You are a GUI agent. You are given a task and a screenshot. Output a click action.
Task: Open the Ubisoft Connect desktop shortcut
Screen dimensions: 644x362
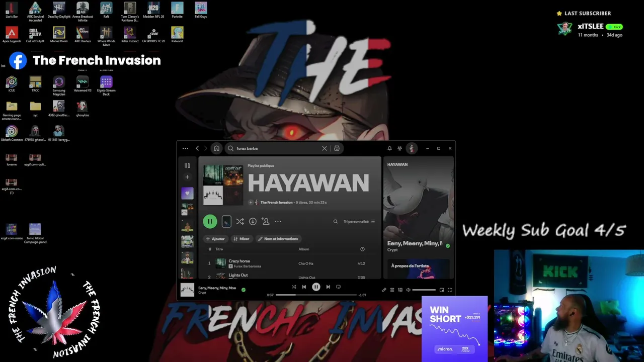click(x=12, y=133)
